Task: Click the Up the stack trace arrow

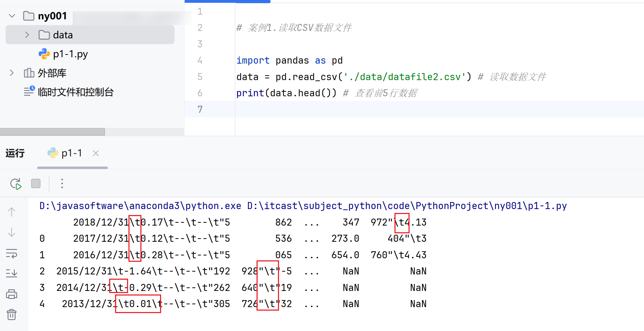Action: pos(12,212)
